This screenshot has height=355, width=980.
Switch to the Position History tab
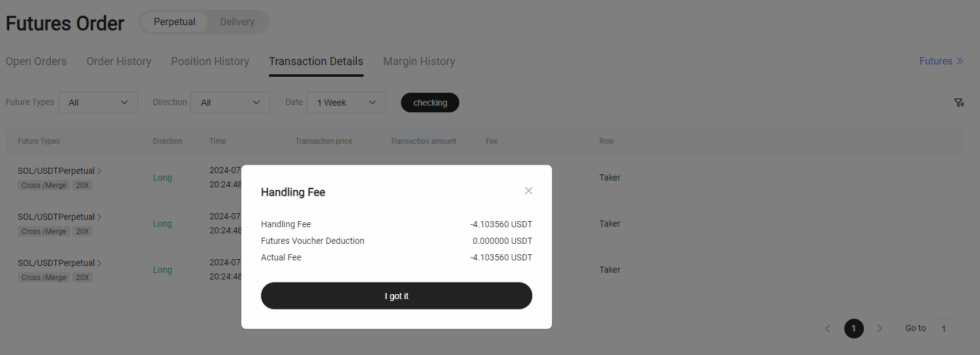click(x=210, y=61)
